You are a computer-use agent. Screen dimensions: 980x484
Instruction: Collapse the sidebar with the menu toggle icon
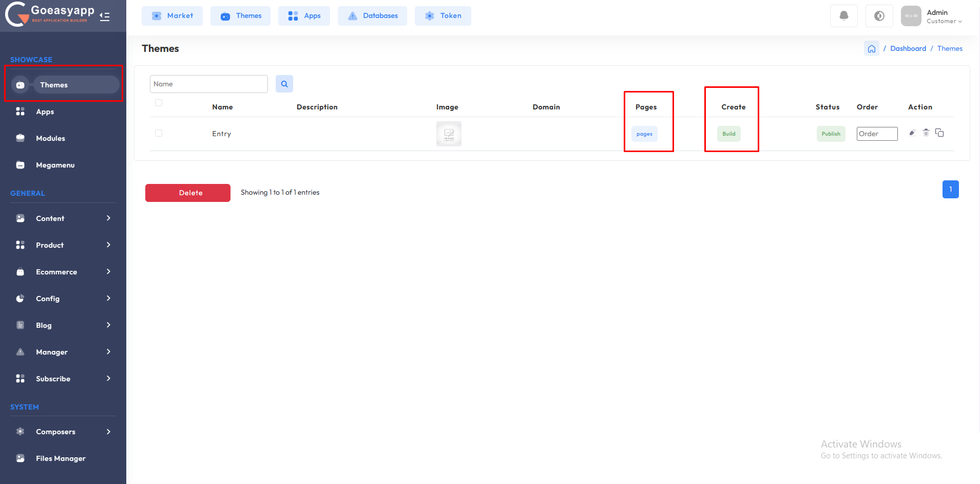click(105, 16)
